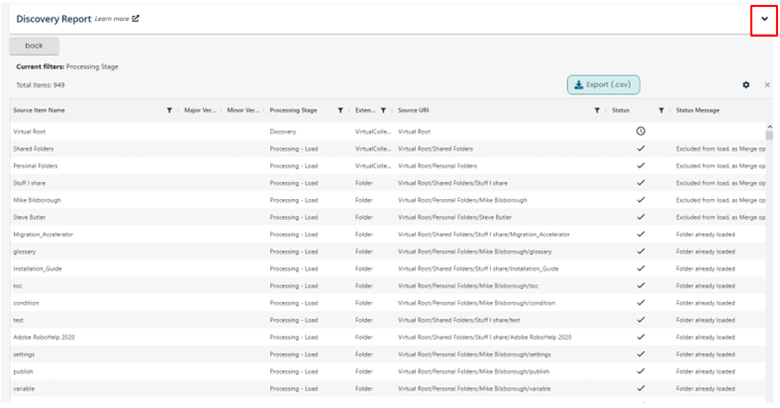Screen dimensions: 780x408
Task: Click the Total Items: 949 label
Action: tap(40, 85)
